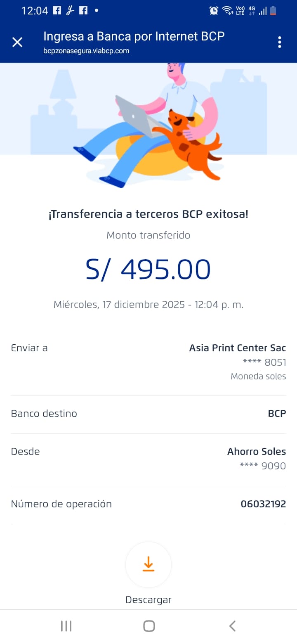This screenshot has width=297, height=644.
Task: Tap the battery indicator icon
Action: click(273, 11)
